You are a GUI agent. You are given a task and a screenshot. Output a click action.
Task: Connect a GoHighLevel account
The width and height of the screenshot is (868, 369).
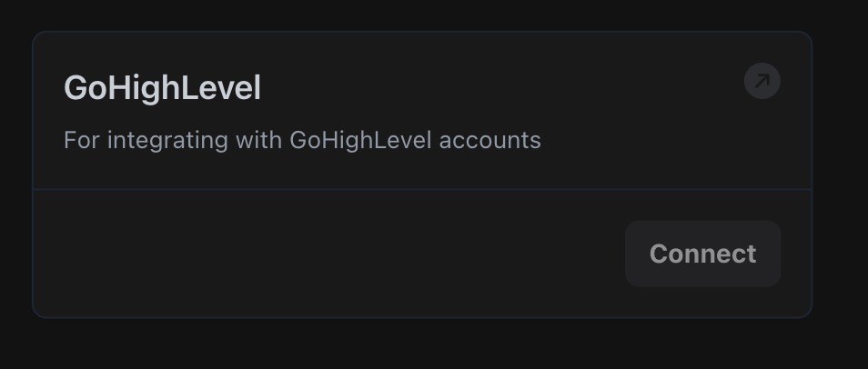[702, 254]
